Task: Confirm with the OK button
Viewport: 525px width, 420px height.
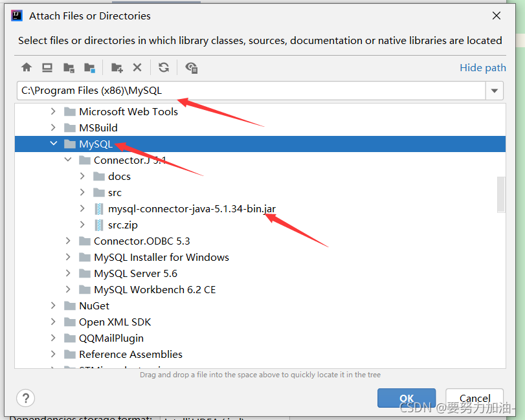Action: pos(406,398)
